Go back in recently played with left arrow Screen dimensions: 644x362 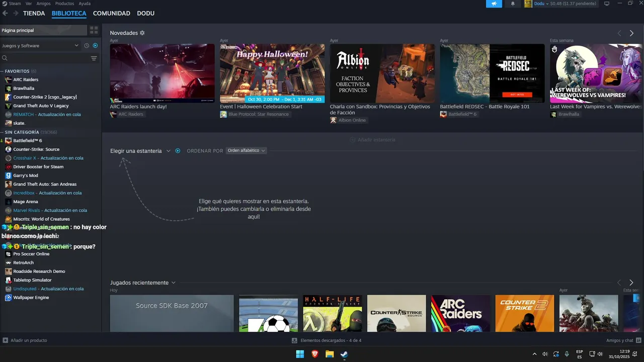(619, 283)
